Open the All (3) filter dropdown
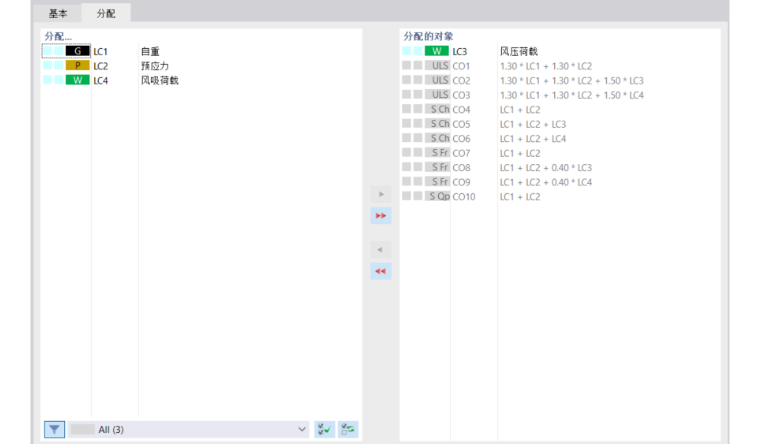The height and width of the screenshot is (444, 760). 188,429
